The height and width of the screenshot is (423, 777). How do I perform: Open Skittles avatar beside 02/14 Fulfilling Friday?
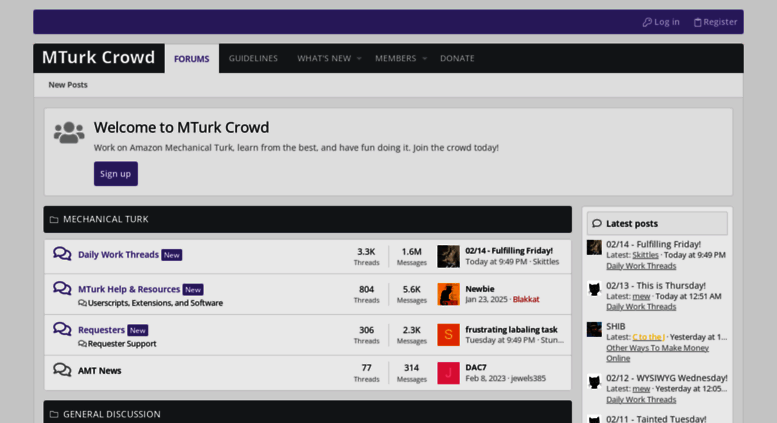click(448, 256)
